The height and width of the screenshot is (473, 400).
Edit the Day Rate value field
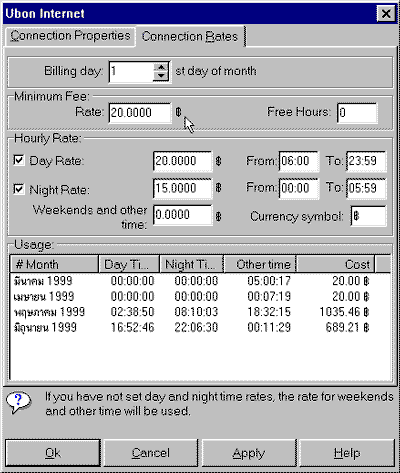(x=182, y=161)
